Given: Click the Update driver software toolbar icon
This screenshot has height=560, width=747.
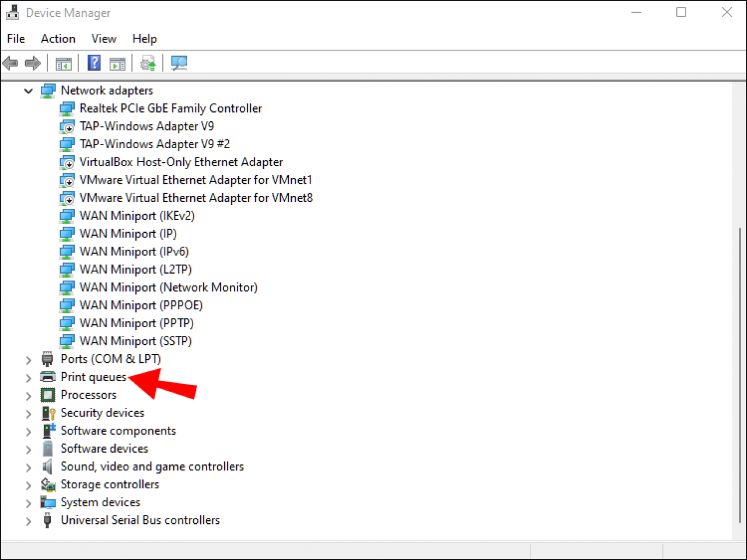Looking at the screenshot, I should coord(148,62).
